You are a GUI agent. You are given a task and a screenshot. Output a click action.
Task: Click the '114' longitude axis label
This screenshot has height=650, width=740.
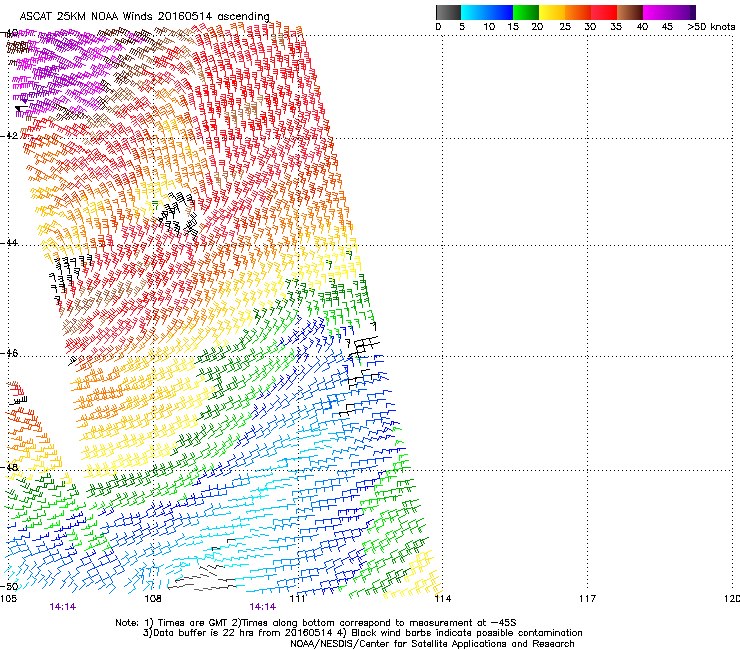pyautogui.click(x=442, y=599)
